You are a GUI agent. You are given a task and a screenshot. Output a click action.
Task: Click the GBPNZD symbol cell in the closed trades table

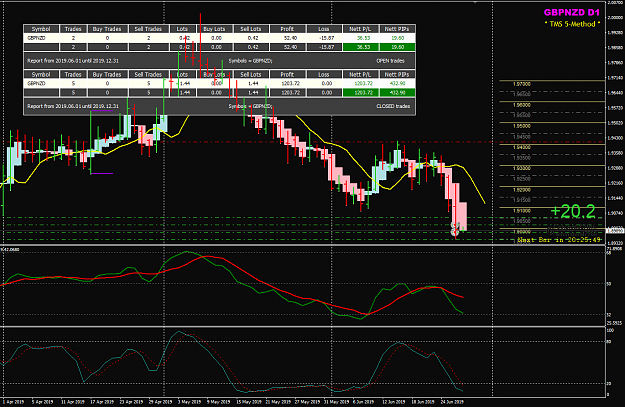click(x=41, y=83)
